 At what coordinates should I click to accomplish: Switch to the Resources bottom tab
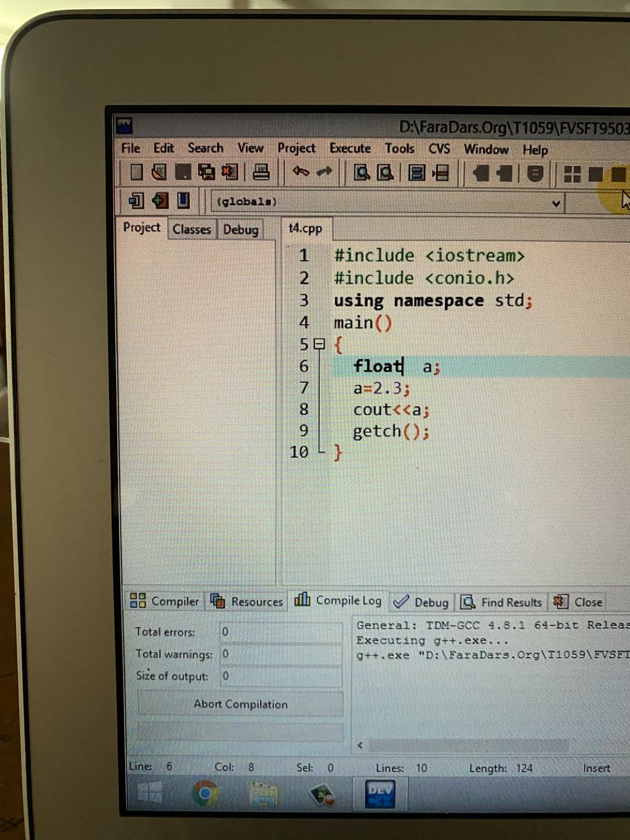[x=246, y=601]
